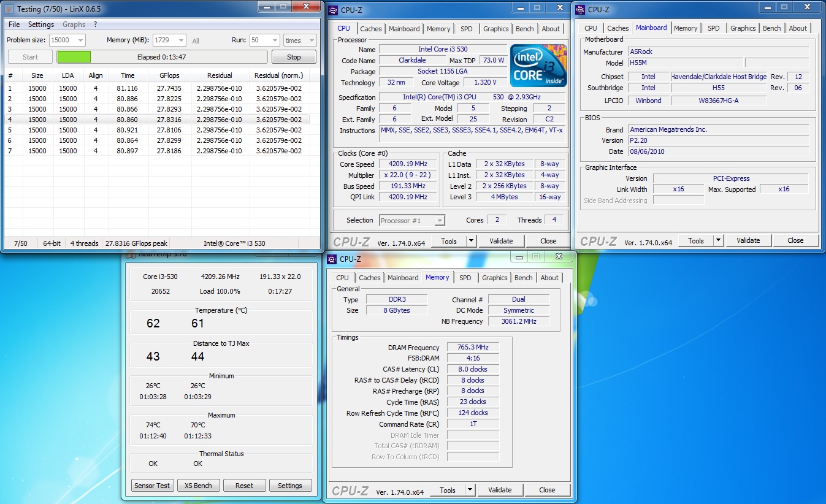Viewport: 826px width, 504px height.
Task: Click the disabled Start button in LinX
Action: (x=30, y=57)
